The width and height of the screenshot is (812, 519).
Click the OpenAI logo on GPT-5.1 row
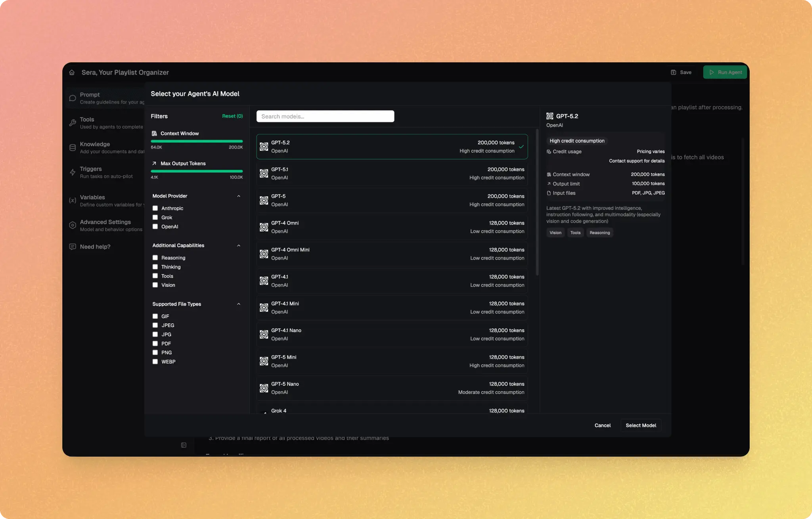point(264,173)
